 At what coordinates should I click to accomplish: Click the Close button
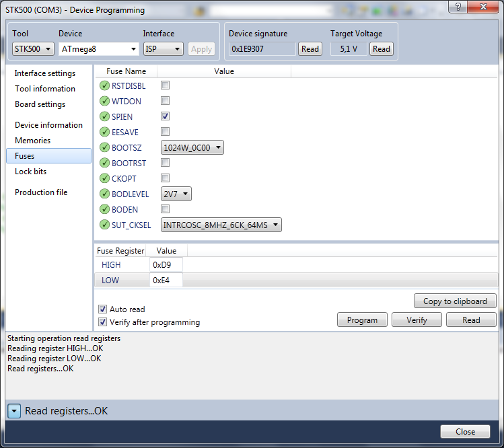[x=466, y=432]
